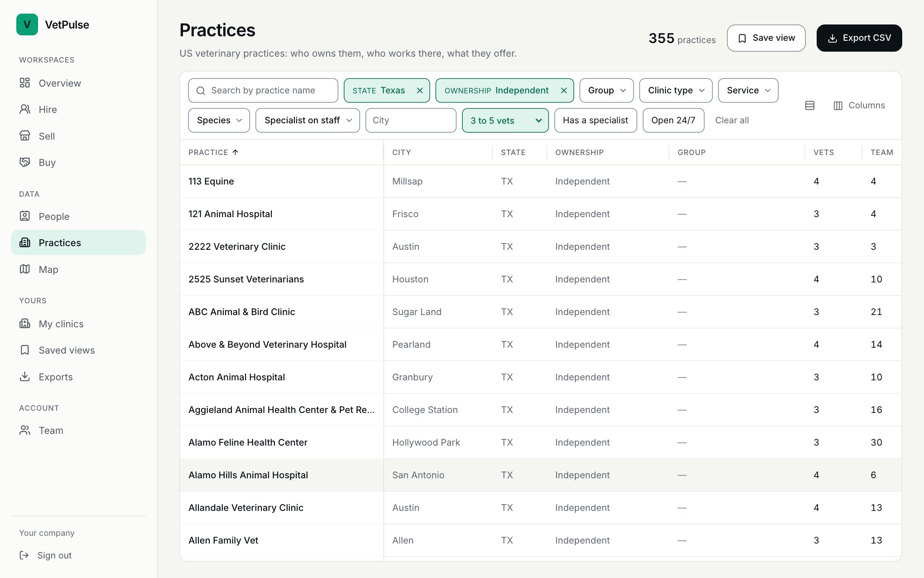Click the Your company label
Viewport: 924px width, 578px height.
tap(47, 533)
